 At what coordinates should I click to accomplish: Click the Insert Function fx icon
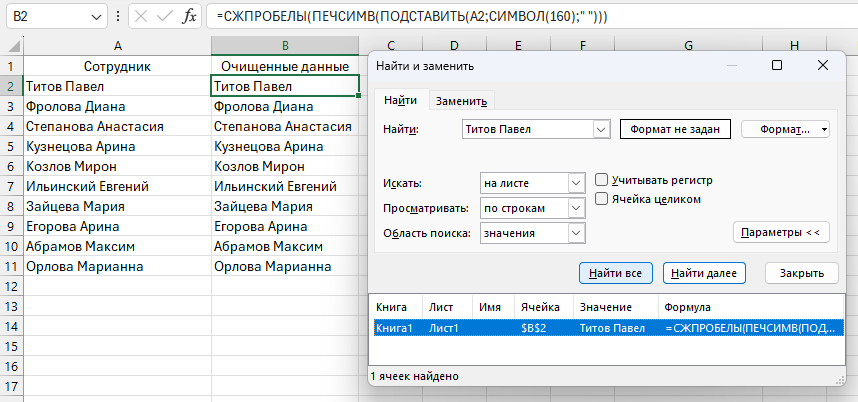pos(189,17)
